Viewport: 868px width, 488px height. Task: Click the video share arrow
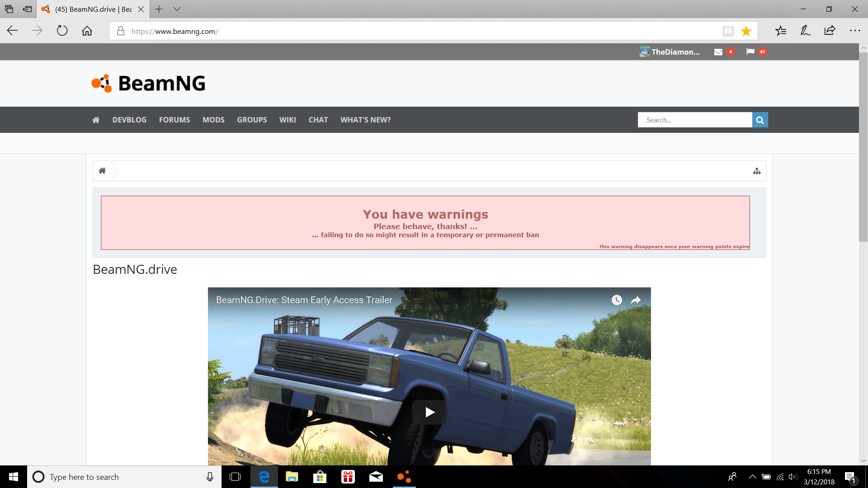636,300
